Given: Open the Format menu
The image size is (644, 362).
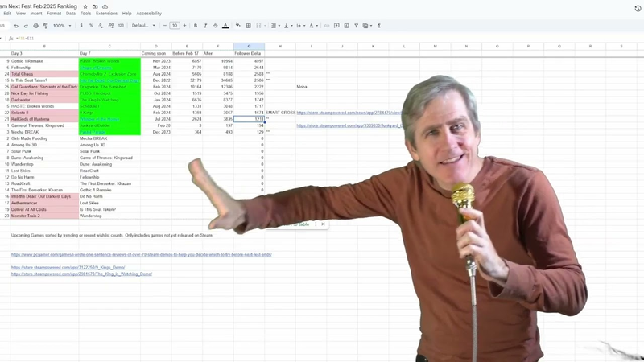Looking at the screenshot, I should click(54, 14).
